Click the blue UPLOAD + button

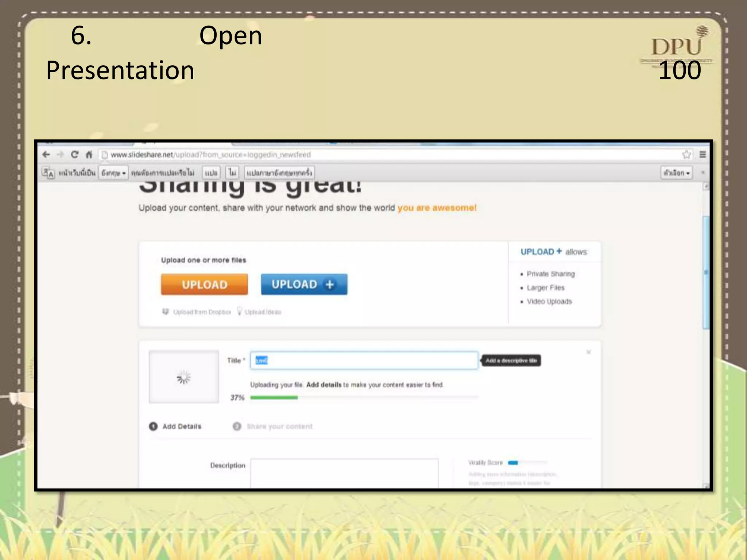[304, 284]
